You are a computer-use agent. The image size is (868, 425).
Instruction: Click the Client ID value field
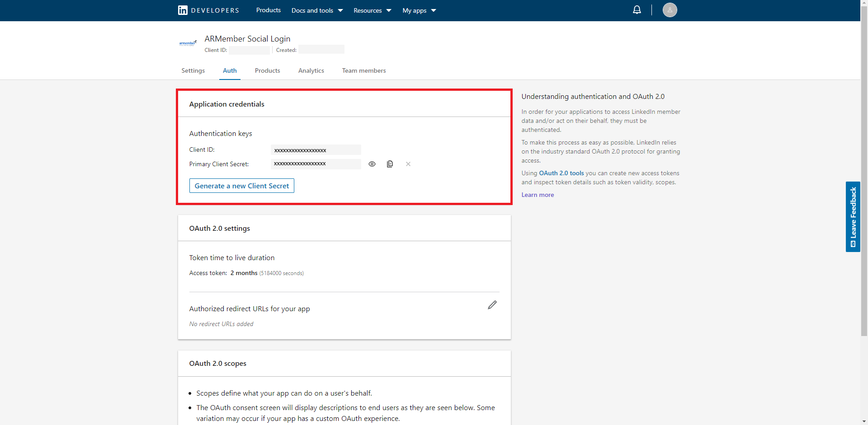coord(316,150)
